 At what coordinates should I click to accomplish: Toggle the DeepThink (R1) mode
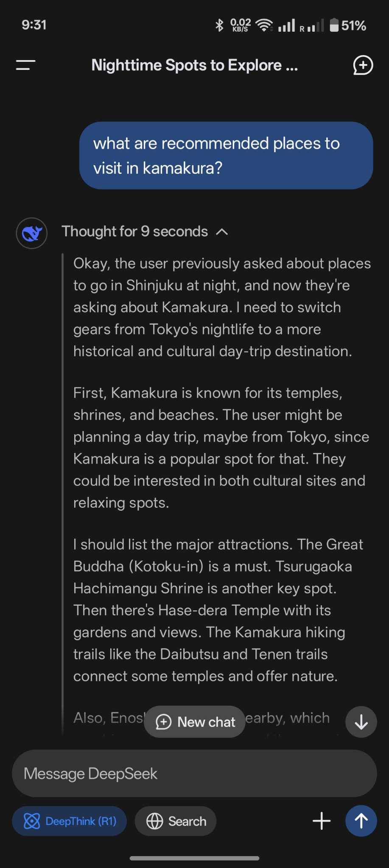pyautogui.click(x=70, y=821)
